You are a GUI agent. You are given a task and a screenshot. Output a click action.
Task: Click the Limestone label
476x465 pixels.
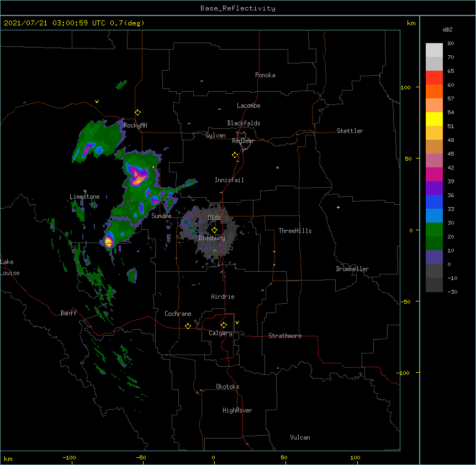84,197
